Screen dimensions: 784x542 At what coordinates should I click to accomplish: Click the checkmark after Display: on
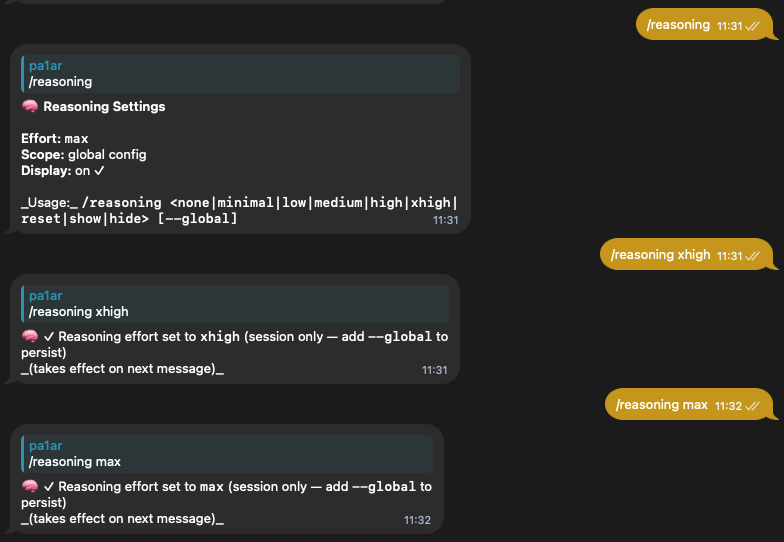point(100,170)
